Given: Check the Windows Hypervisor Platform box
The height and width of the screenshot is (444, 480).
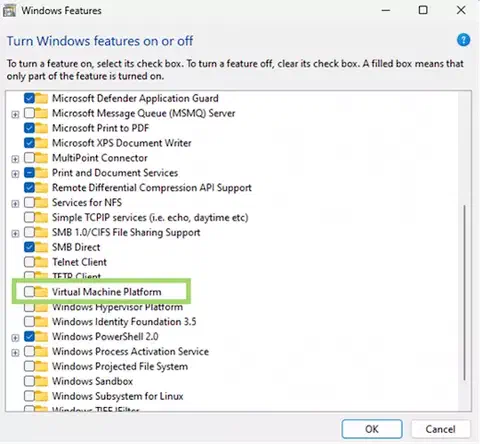Looking at the screenshot, I should (x=29, y=307).
